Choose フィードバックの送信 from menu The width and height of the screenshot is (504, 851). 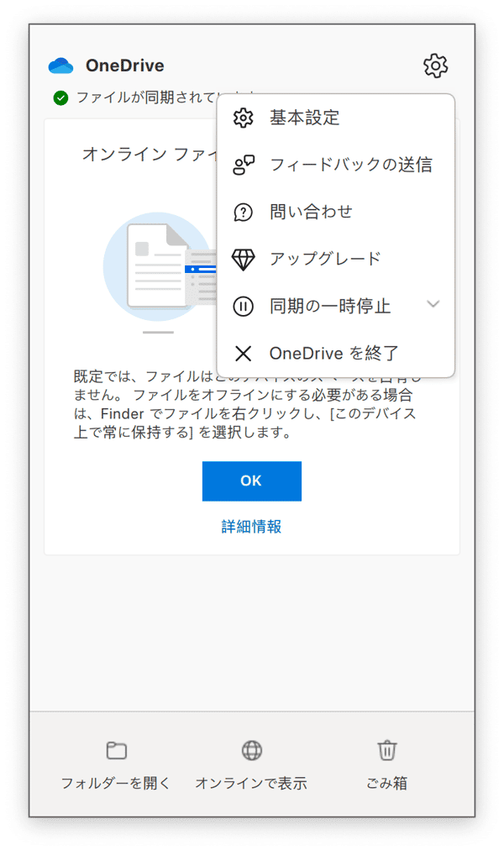coord(335,165)
